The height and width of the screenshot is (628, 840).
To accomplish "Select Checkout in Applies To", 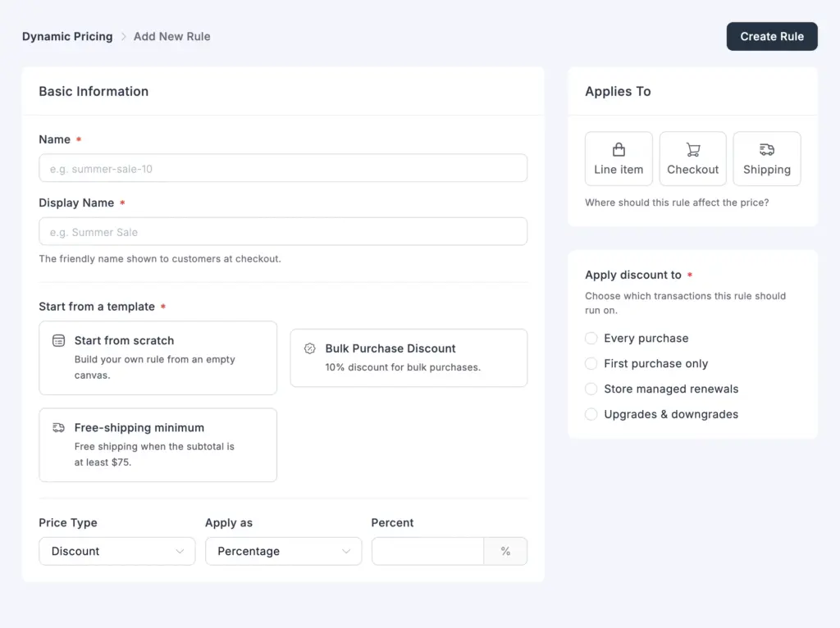I will click(x=692, y=158).
